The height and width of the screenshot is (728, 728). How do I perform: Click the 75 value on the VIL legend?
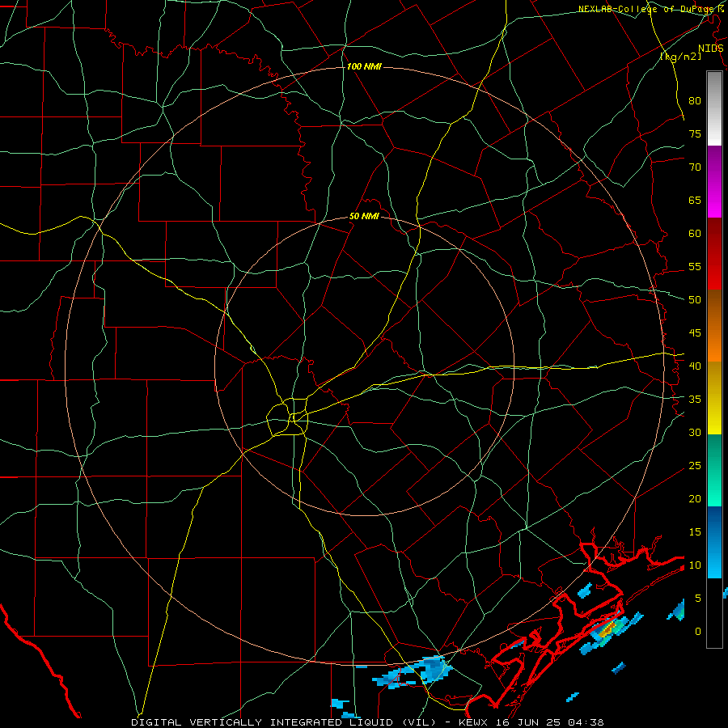click(695, 133)
